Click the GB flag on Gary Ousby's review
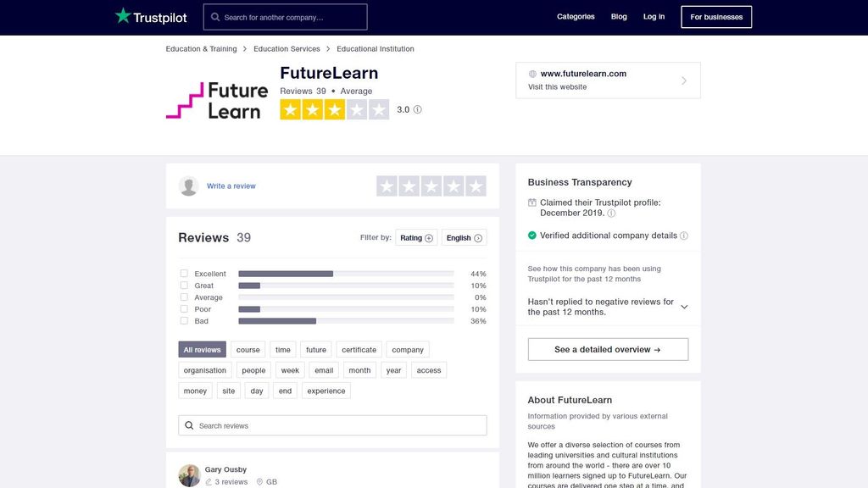 coord(259,481)
